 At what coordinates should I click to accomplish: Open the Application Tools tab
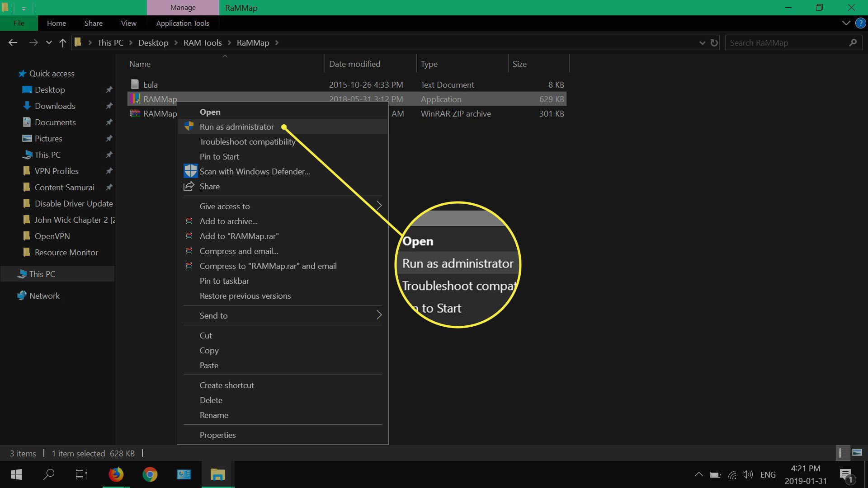pos(183,23)
